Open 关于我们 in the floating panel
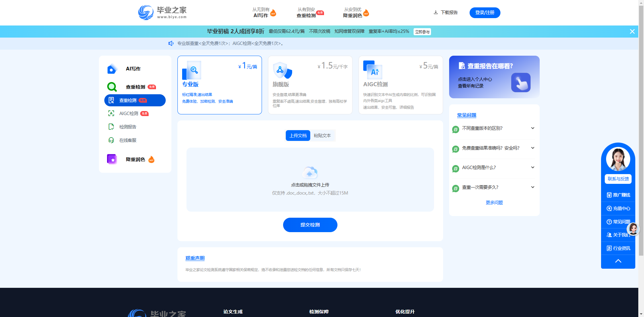 pos(618,235)
